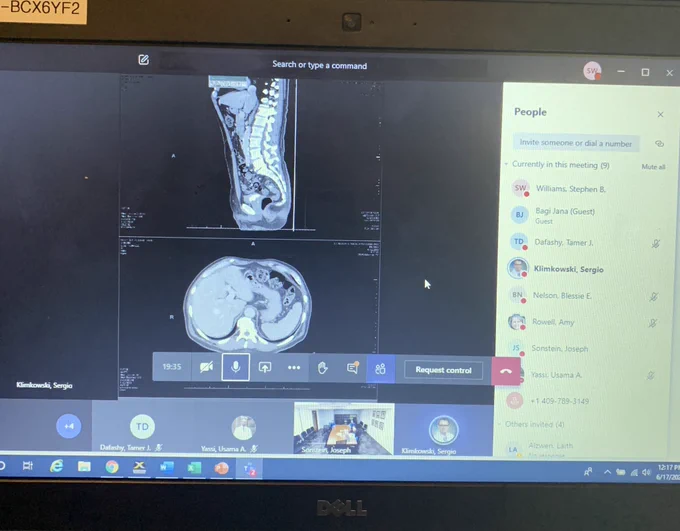
Task: Raise your hand in the meeting
Action: click(x=323, y=368)
